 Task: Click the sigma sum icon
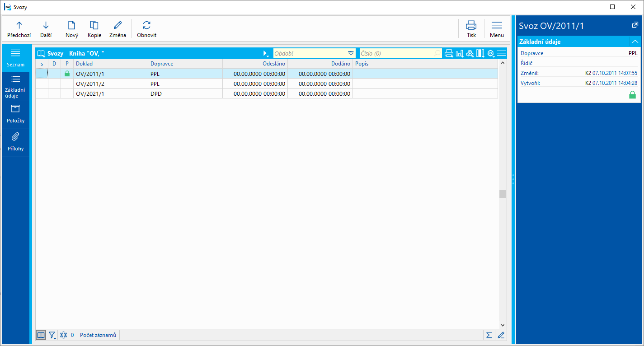click(489, 335)
